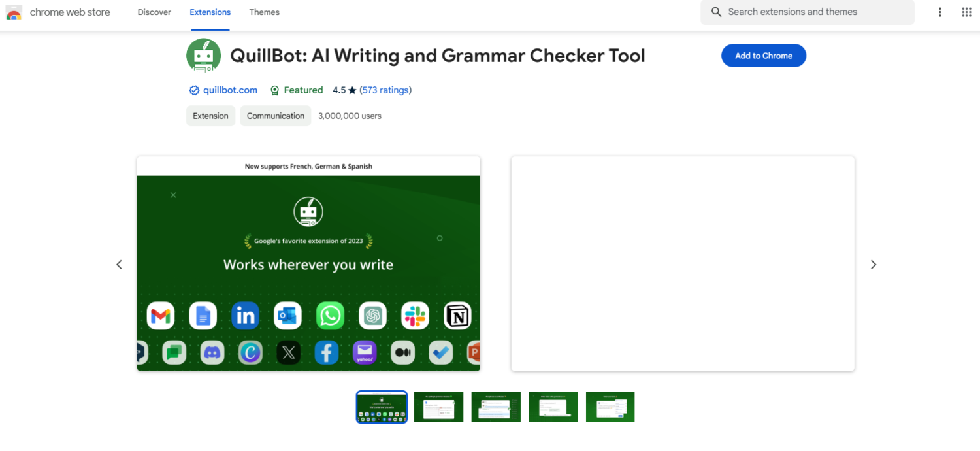Image resolution: width=980 pixels, height=451 pixels.
Task: Open the quillbot.com publisher link
Action: pyautogui.click(x=230, y=90)
